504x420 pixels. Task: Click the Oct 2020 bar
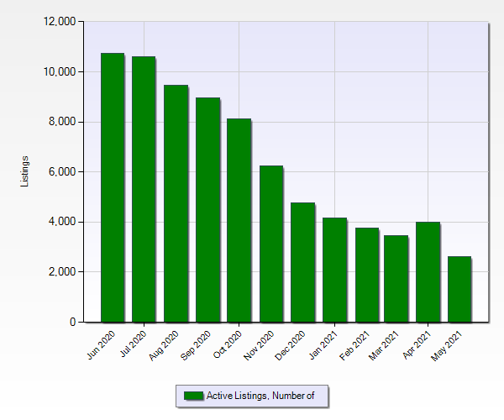click(239, 220)
